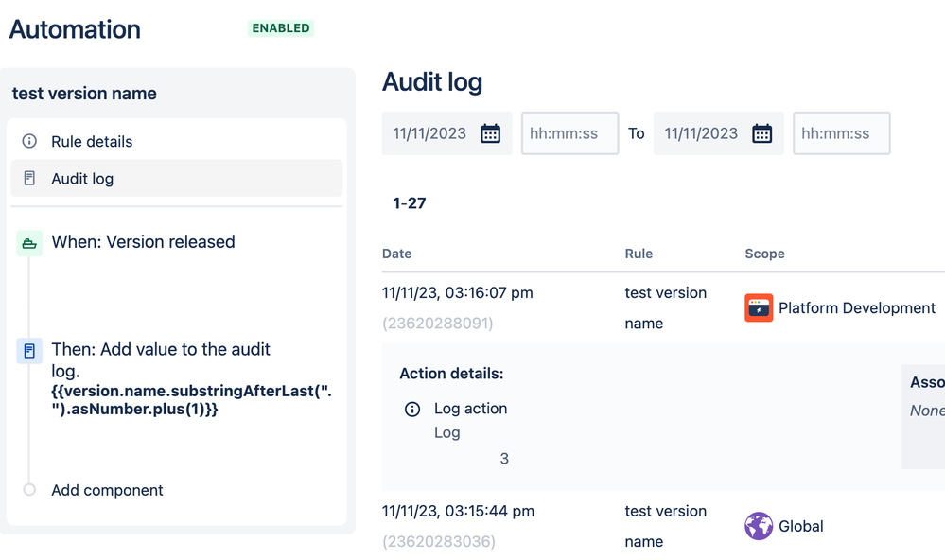Image resolution: width=945 pixels, height=560 pixels.
Task: Click execution ID 23620288091
Action: pos(438,324)
